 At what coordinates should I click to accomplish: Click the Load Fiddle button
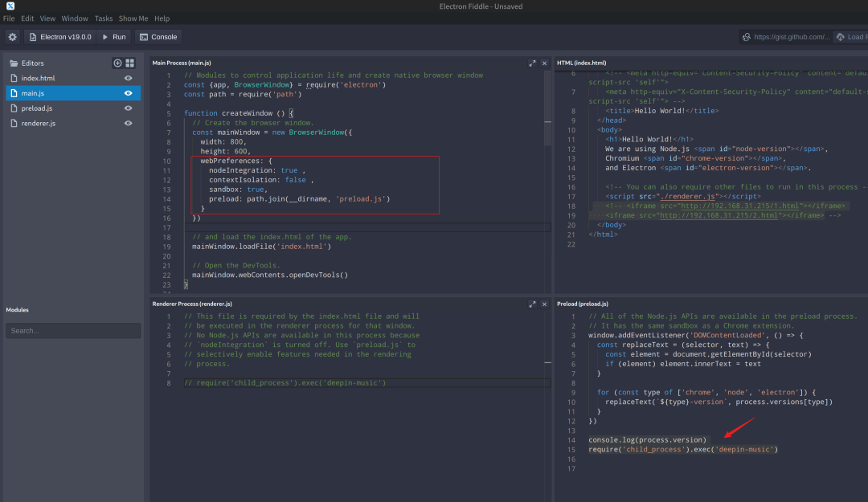pos(851,37)
